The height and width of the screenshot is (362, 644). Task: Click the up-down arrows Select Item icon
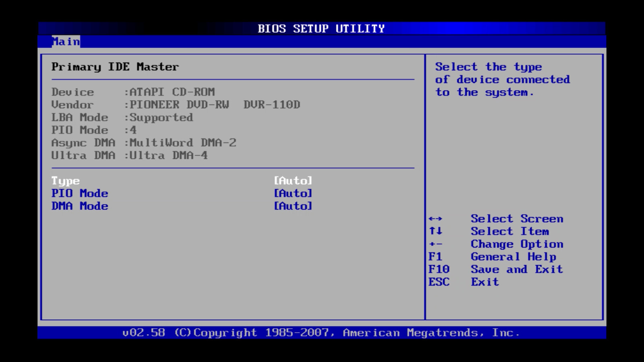(436, 231)
